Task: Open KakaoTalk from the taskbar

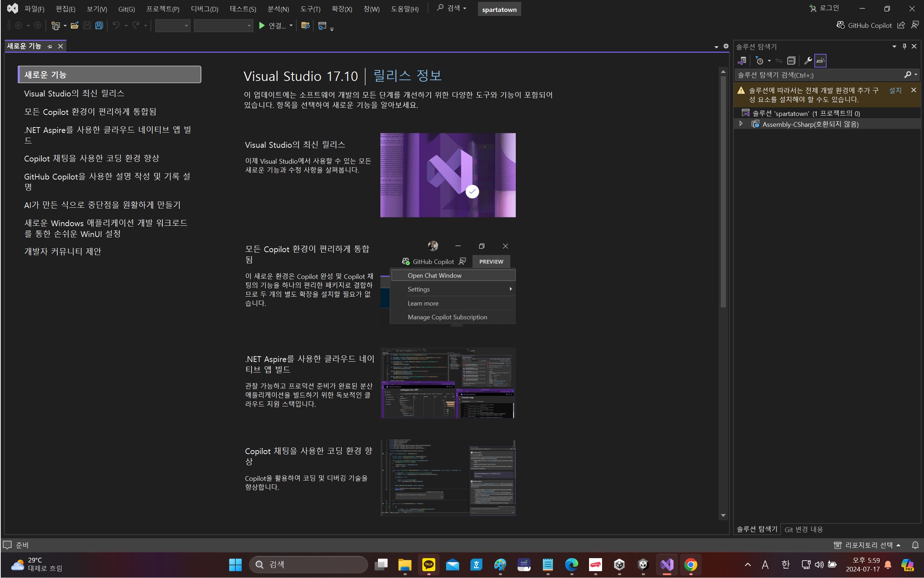Action: [428, 565]
